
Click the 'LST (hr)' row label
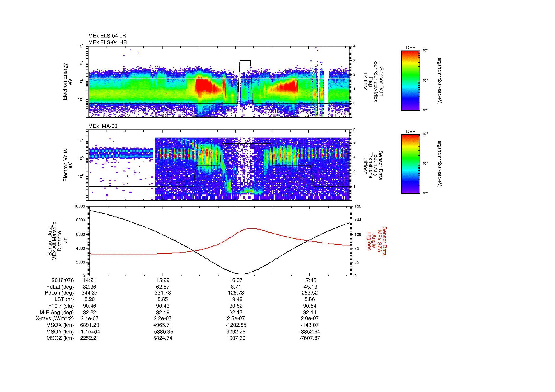(64, 300)
